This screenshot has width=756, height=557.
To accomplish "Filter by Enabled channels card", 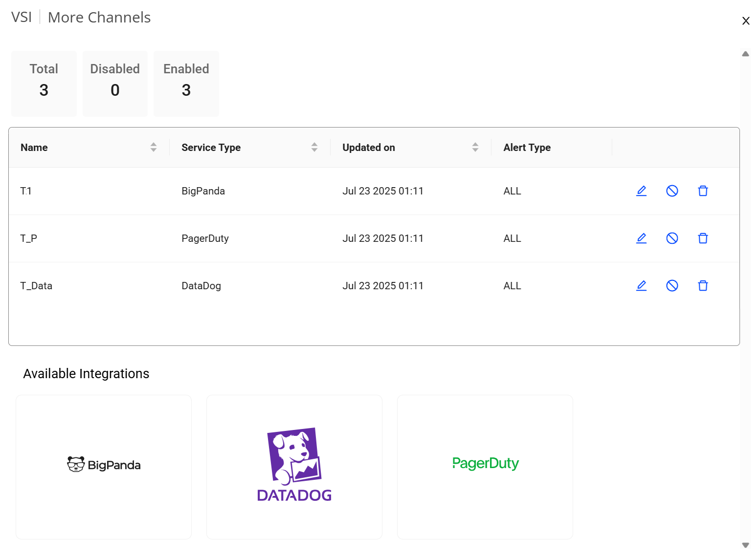I will [186, 84].
